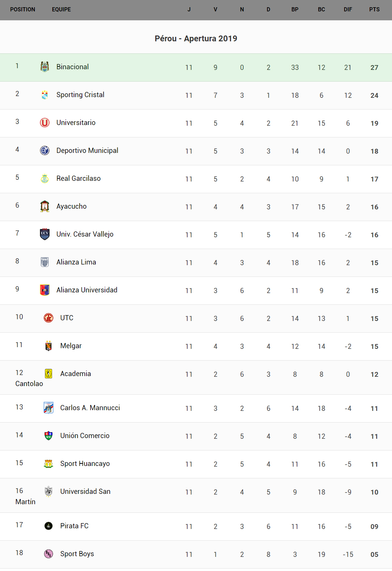Screen dimensions: 392x571
Task: Click the EQUIPE column header
Action: tap(61, 10)
